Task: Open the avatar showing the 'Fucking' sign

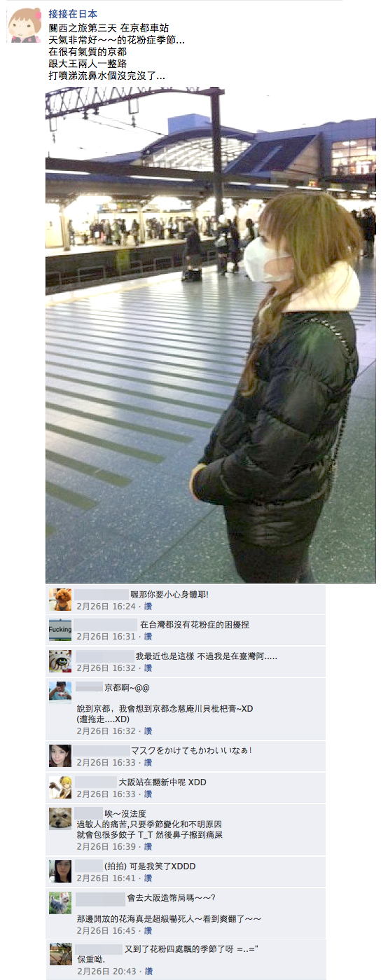Action: (x=60, y=630)
